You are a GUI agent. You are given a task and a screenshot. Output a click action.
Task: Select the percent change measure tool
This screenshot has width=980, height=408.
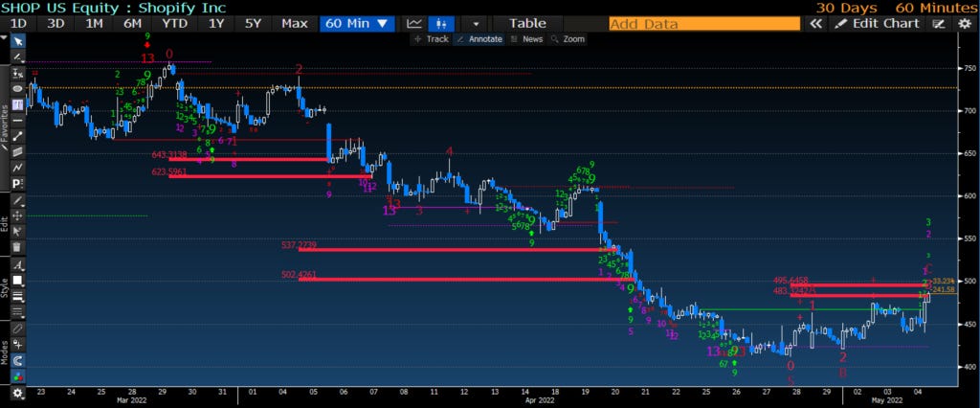18,73
